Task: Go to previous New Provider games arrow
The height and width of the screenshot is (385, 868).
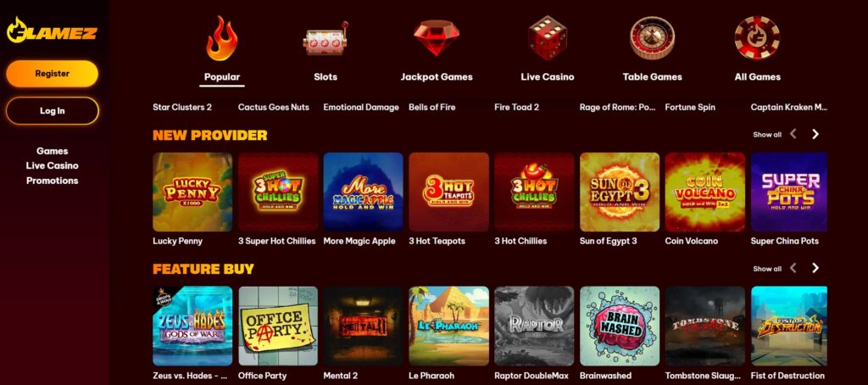Action: click(793, 134)
